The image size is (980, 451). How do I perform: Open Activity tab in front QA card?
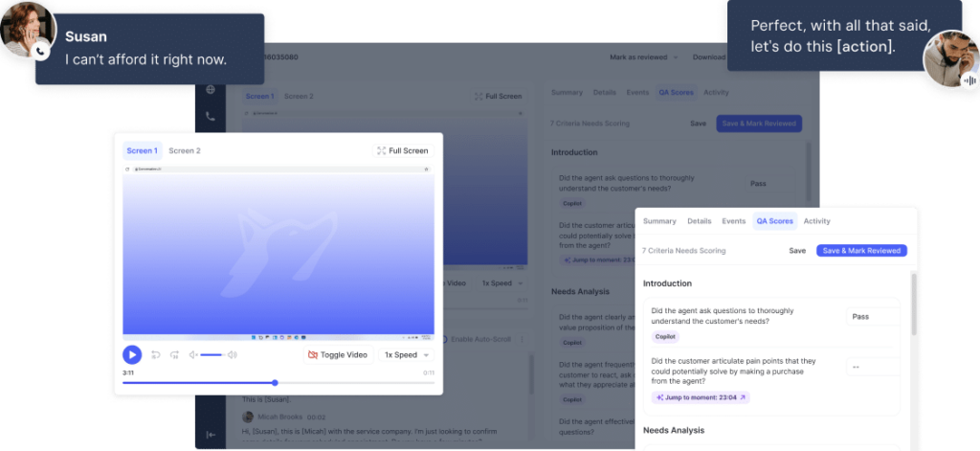tap(817, 221)
